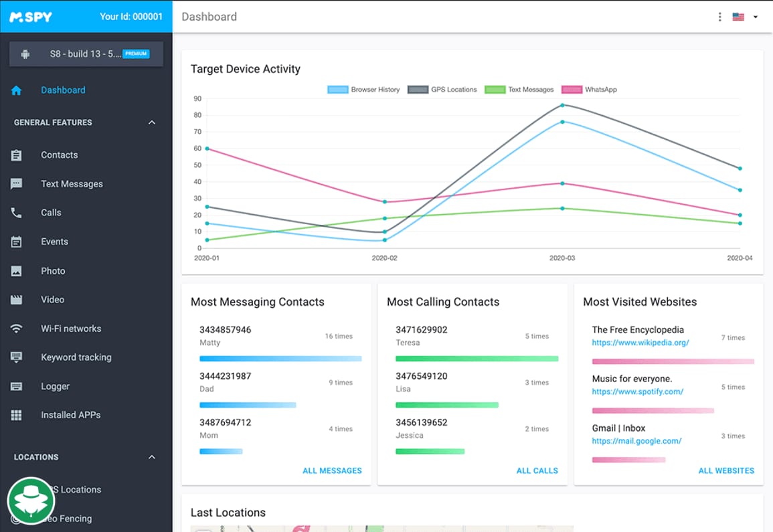Viewport: 773px width, 532px height.
Task: Hide GPS Locations series via legend
Action: click(442, 90)
